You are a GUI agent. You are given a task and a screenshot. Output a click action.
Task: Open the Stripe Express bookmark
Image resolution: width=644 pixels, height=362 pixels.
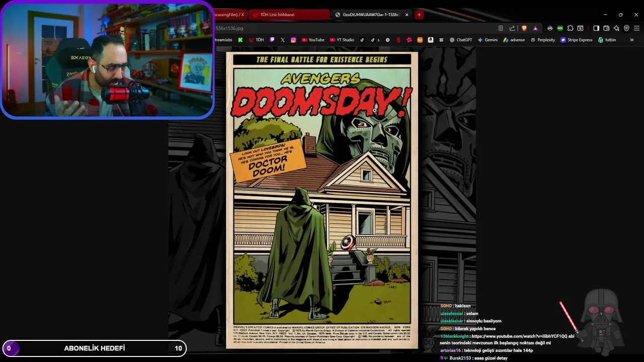(x=577, y=40)
